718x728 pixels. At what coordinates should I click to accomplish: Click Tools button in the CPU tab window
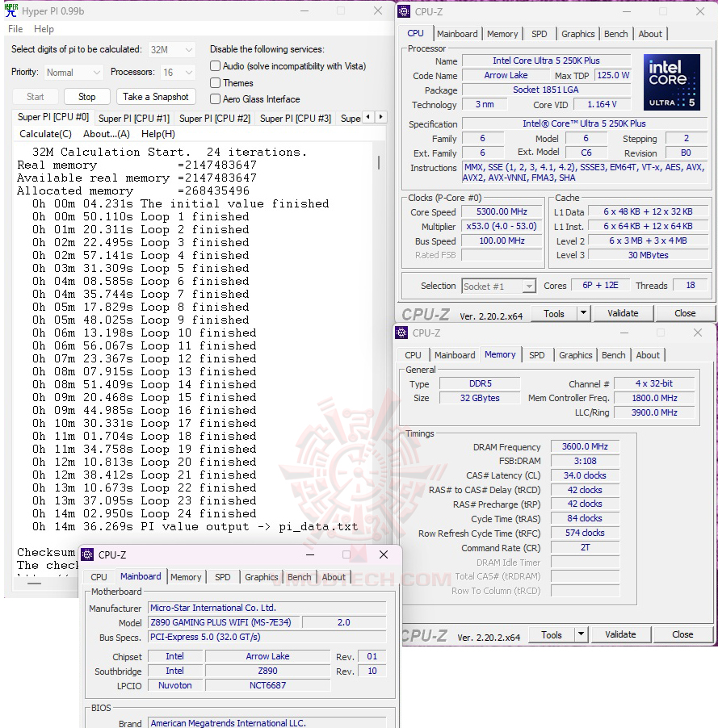coord(553,313)
